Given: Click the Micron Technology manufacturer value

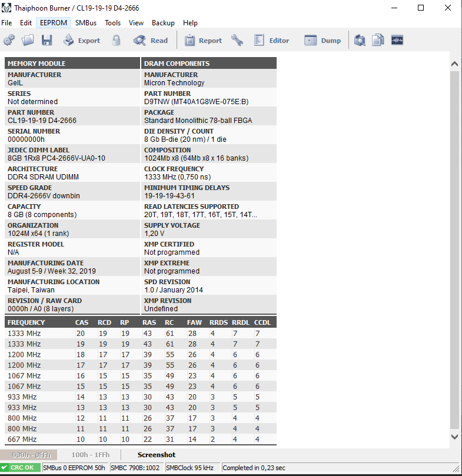Looking at the screenshot, I should [x=174, y=83].
